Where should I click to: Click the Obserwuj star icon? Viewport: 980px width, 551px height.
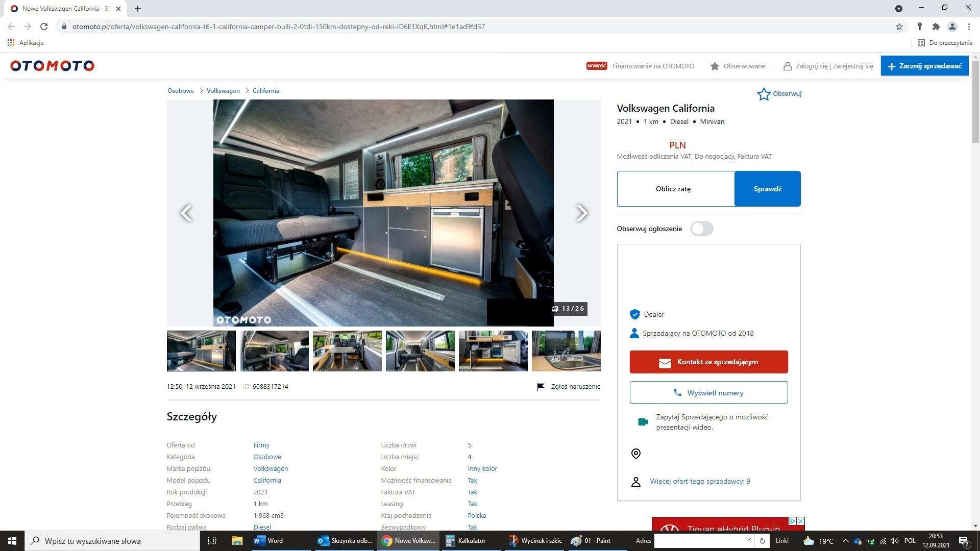pos(764,94)
